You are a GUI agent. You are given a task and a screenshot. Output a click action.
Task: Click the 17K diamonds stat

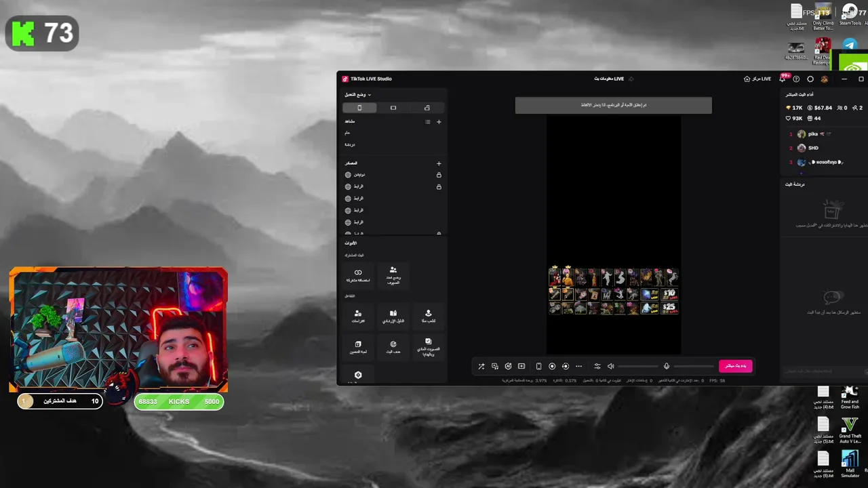(x=794, y=108)
